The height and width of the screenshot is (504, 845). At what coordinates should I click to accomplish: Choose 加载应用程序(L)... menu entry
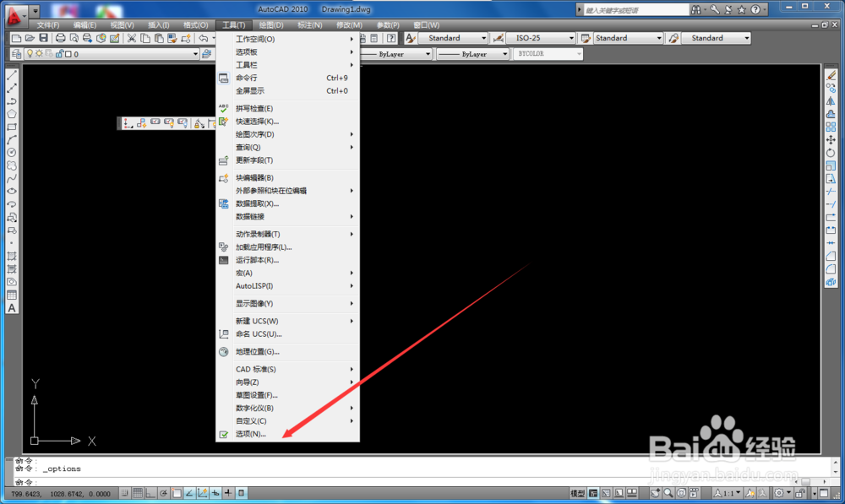tap(287, 247)
